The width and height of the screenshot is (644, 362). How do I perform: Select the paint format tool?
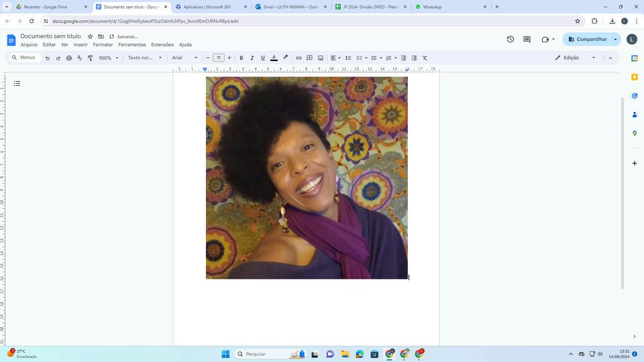pos(90,58)
